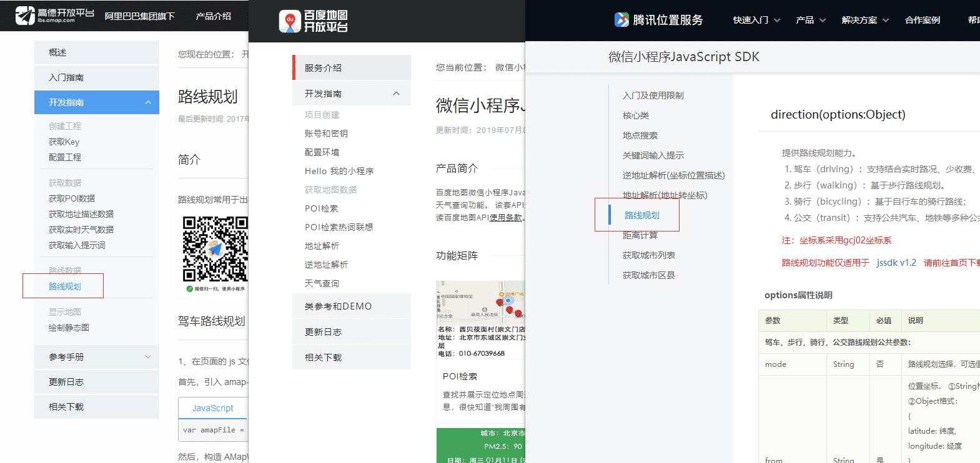The height and width of the screenshot is (463, 980).
Task: Open 产品介绍 in Amap top navigation
Action: [213, 16]
